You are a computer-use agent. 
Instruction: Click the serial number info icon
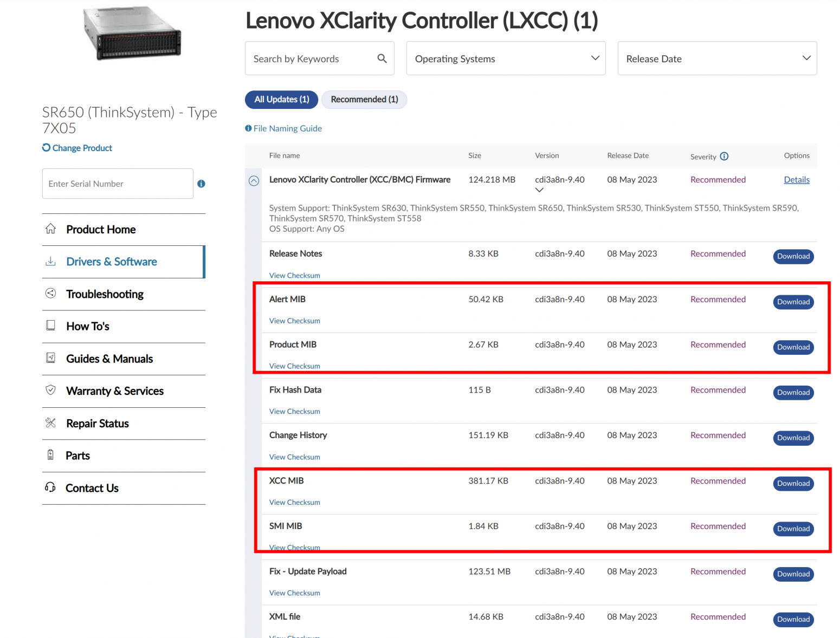click(201, 184)
